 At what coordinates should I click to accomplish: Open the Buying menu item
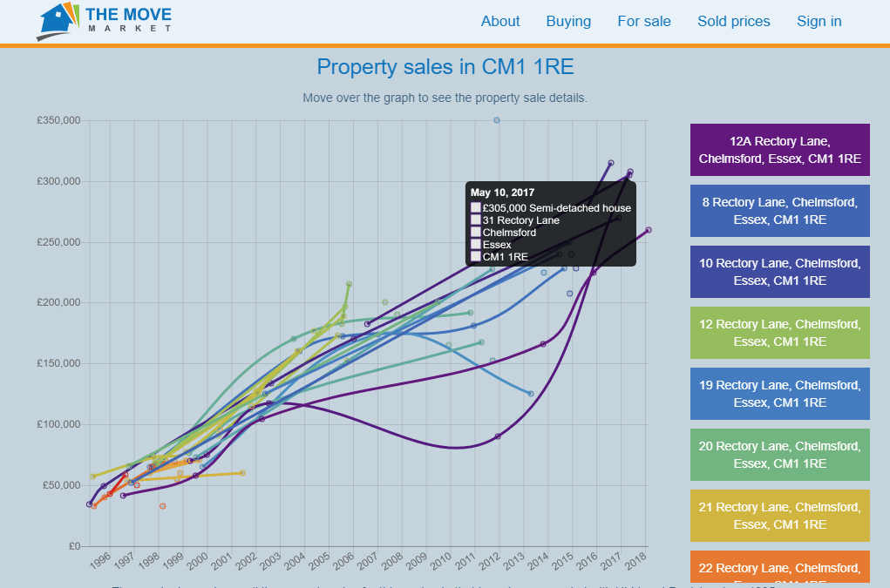tap(568, 21)
